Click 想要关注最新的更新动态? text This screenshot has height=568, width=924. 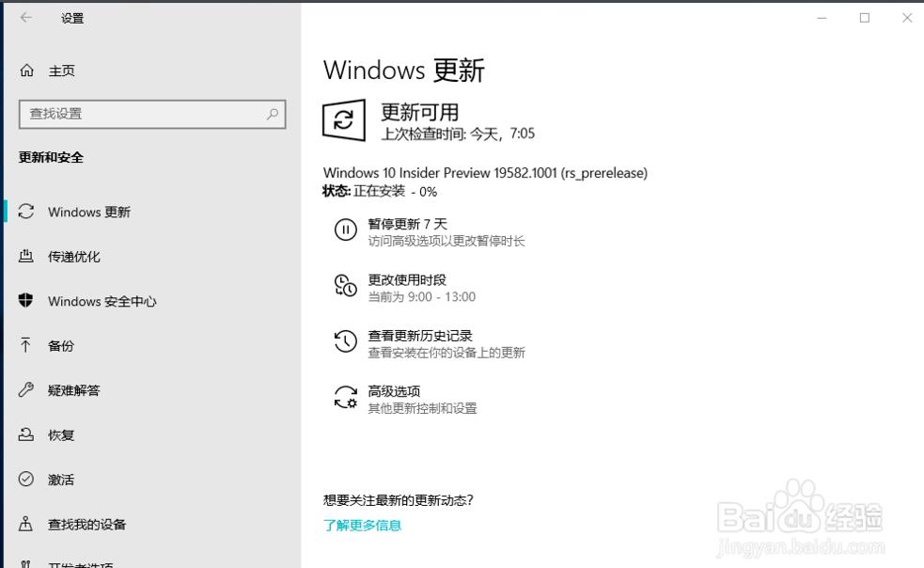point(399,500)
